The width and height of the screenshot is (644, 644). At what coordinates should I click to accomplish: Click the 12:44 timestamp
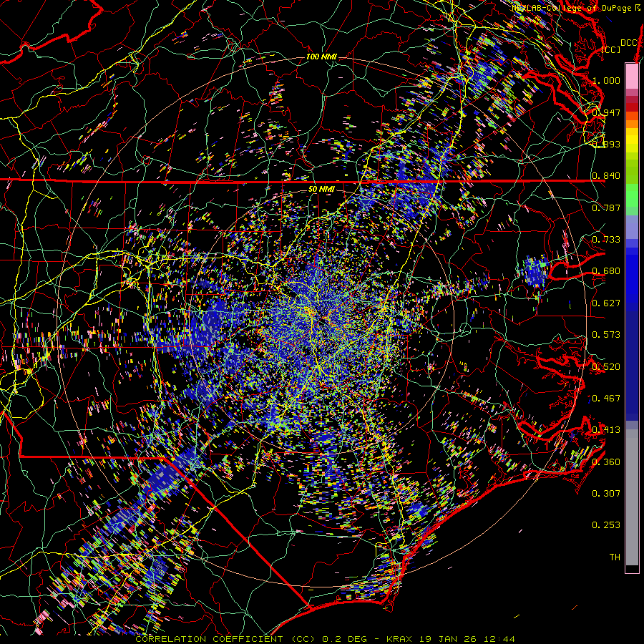tap(499, 639)
